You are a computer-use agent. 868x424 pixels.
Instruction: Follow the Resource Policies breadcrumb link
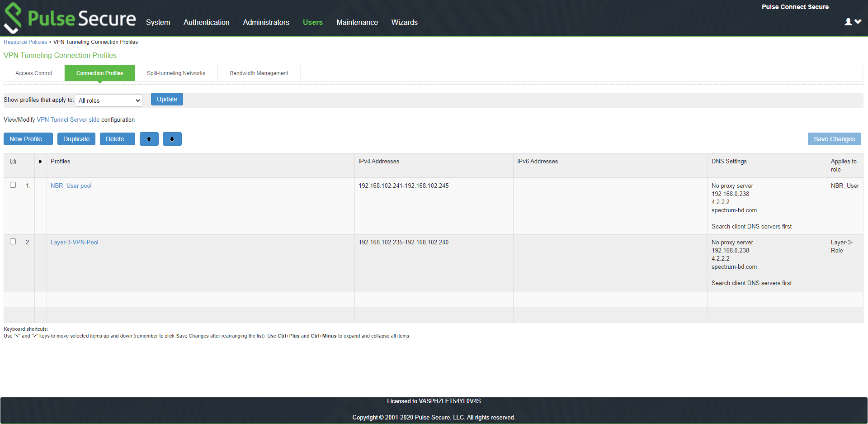click(25, 42)
